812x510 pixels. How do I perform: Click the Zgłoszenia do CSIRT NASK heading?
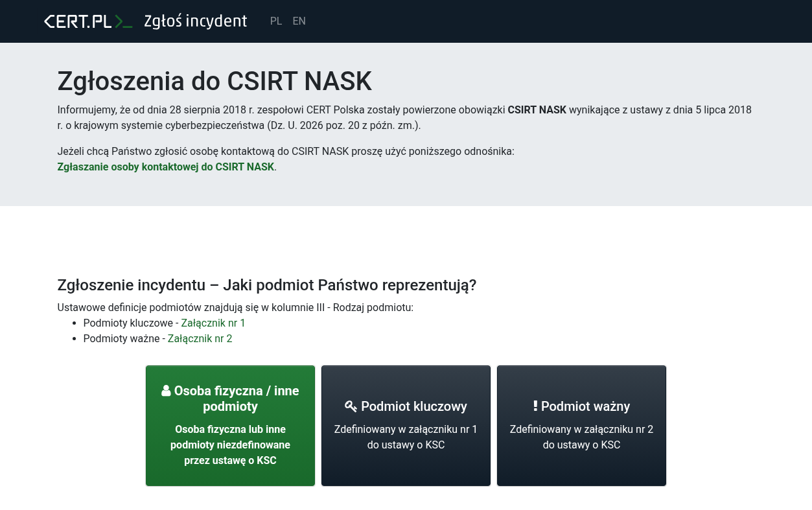(x=215, y=81)
